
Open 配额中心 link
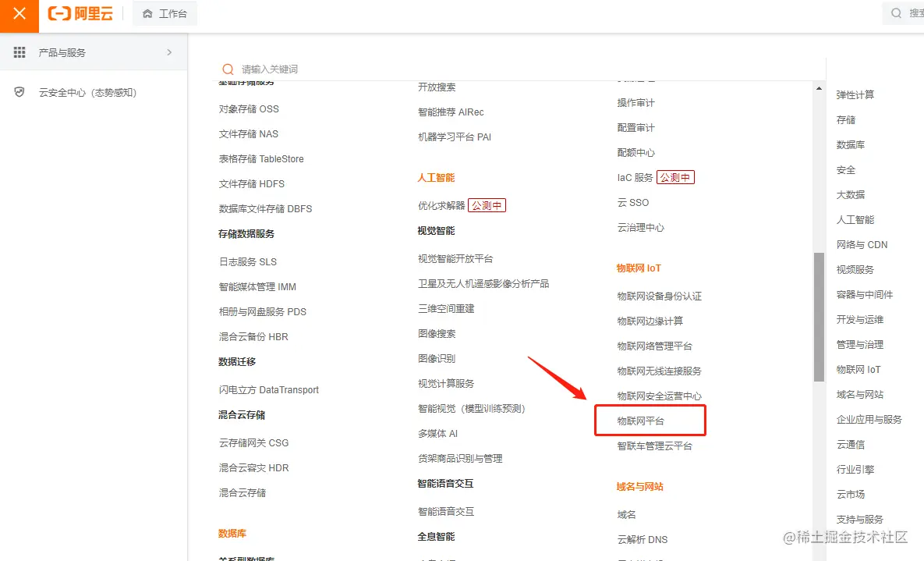coord(635,153)
